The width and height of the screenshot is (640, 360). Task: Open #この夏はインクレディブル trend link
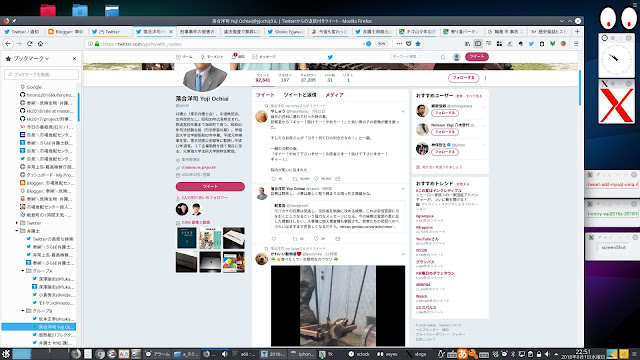[439, 191]
